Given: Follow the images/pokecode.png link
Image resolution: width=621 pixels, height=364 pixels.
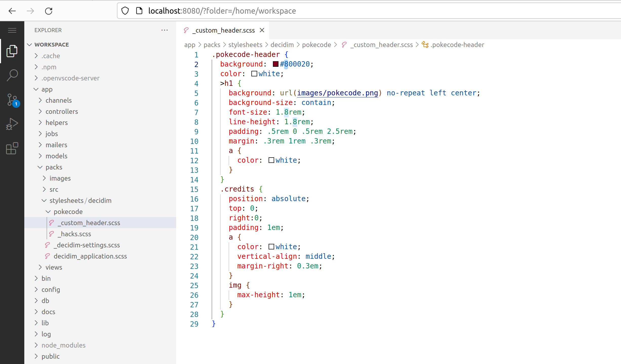Looking at the screenshot, I should (337, 93).
